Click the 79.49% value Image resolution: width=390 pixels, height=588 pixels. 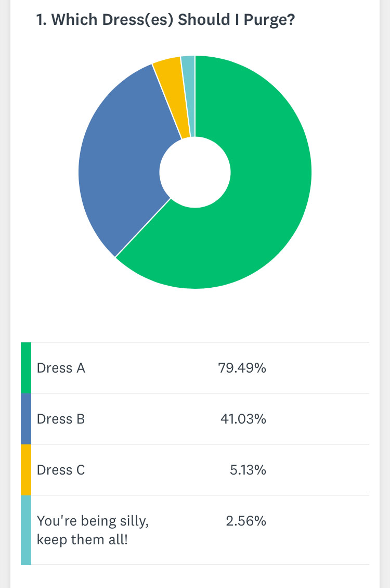click(242, 368)
